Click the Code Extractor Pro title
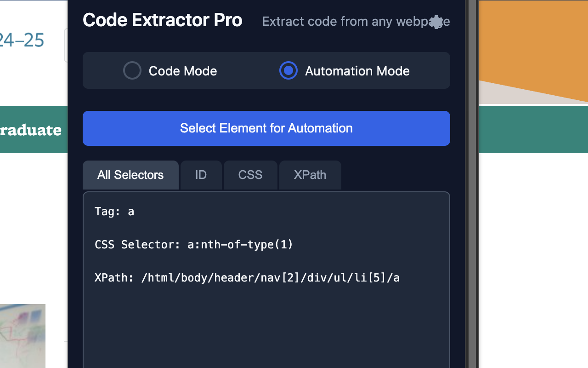The height and width of the screenshot is (368, 588). pyautogui.click(x=162, y=20)
